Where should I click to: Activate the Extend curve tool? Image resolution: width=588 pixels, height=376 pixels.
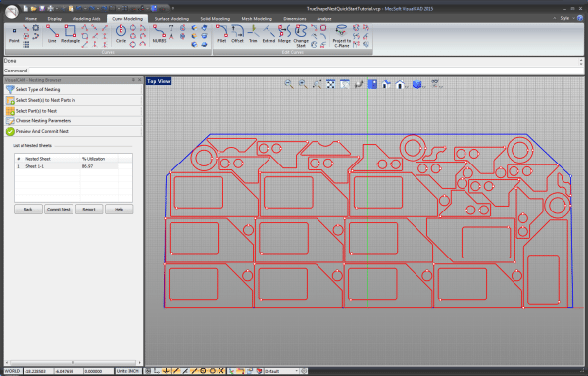point(269,33)
